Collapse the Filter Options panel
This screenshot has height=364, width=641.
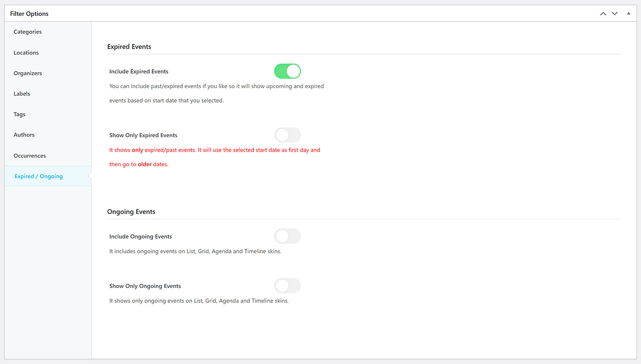(629, 14)
